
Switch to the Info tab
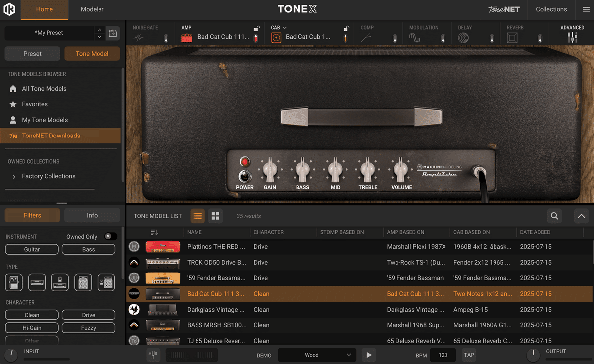[92, 215]
